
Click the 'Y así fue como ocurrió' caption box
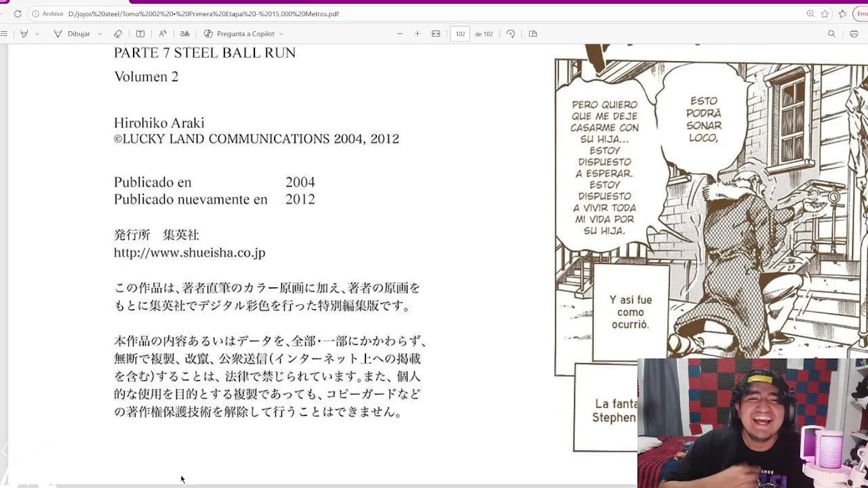tap(631, 312)
